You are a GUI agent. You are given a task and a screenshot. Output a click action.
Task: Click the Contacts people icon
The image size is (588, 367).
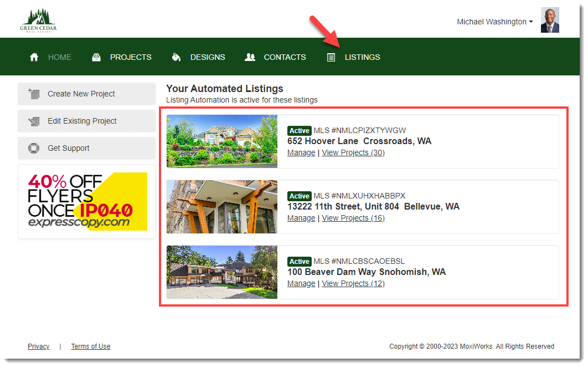point(250,57)
